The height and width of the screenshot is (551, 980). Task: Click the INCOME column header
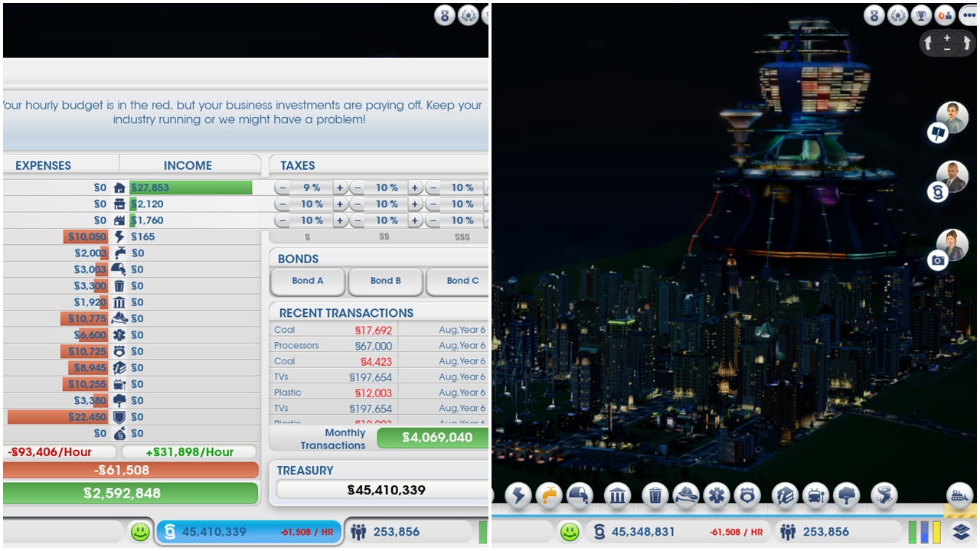(188, 165)
